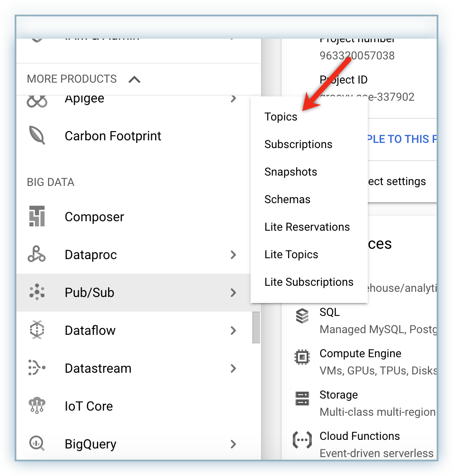Choose Lite Reservations menu entry

pos(307,227)
